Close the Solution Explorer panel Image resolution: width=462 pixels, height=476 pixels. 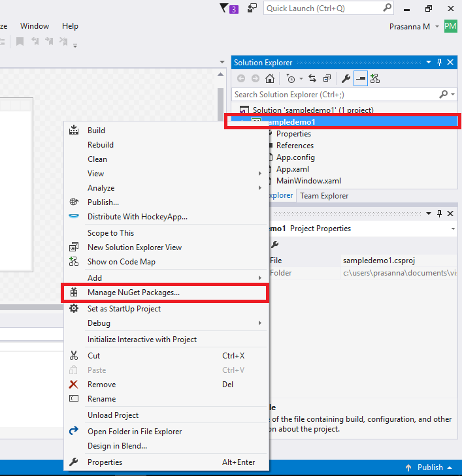click(450, 62)
